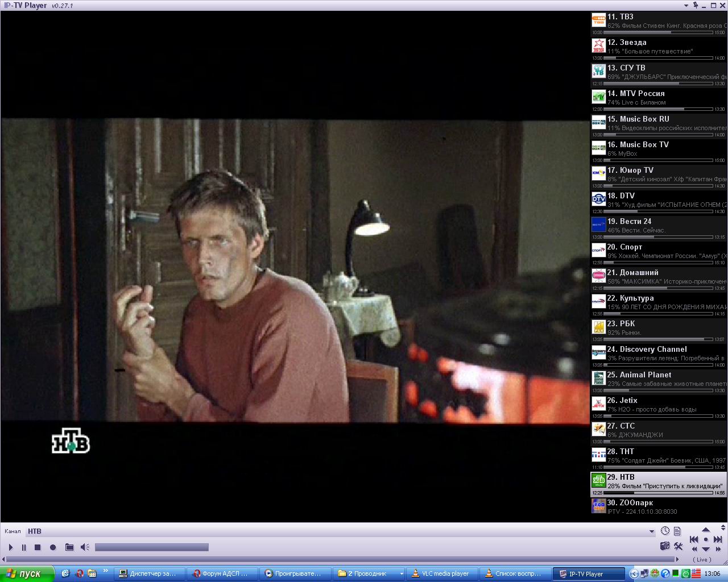Screen dimensions: 728x582
Task: Open the TV program document icon
Action: (x=677, y=531)
